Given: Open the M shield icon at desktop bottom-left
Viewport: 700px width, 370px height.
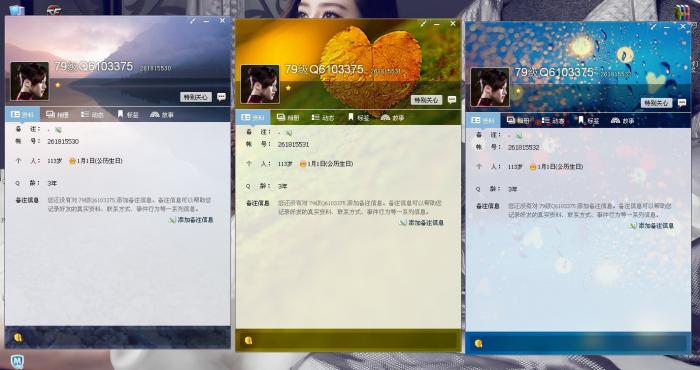Looking at the screenshot, I should pos(17,362).
